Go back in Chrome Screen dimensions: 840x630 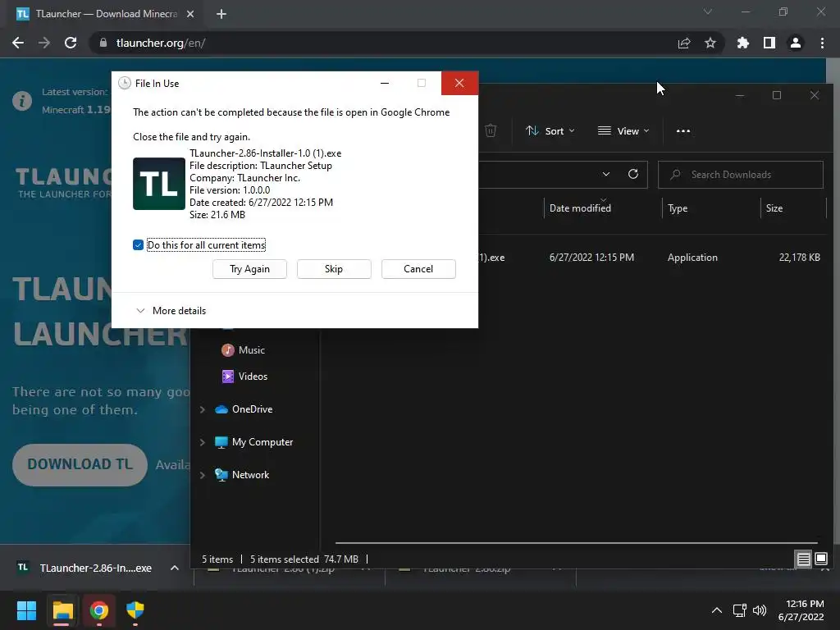coord(18,43)
